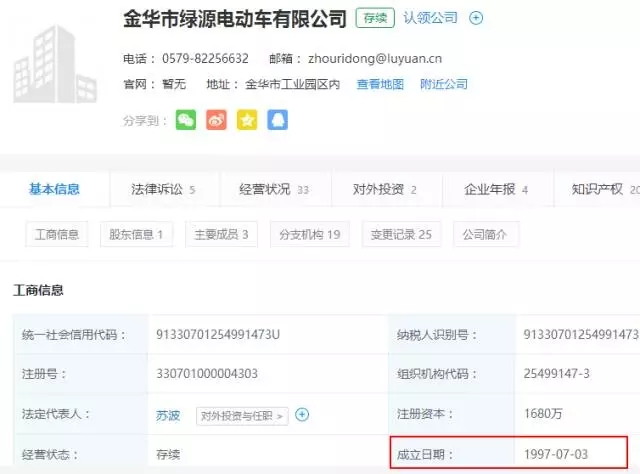Viewport: 640px width, 474px height.
Task: Click company building logo placeholder
Action: click(x=55, y=64)
